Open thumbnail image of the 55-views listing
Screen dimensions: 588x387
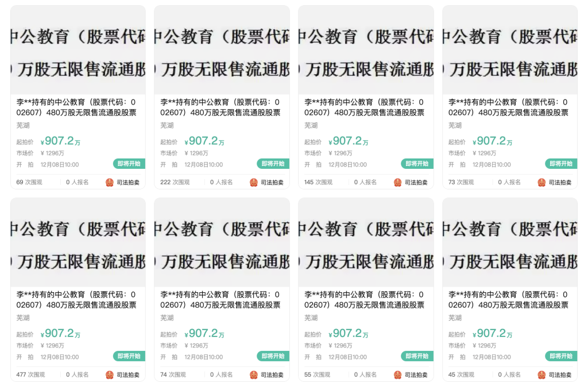tap(366, 242)
